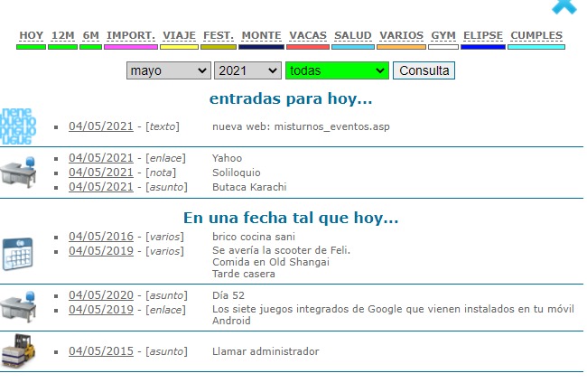Screen dimensions: 587x392
Task: Click the magenta bar under IMPORT.
Action: click(x=131, y=46)
